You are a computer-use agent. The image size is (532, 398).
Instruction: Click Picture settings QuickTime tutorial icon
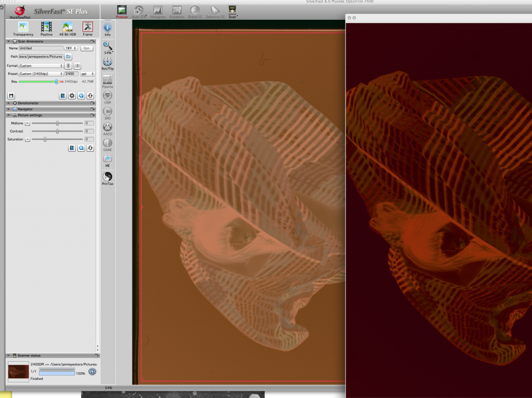pyautogui.click(x=81, y=148)
